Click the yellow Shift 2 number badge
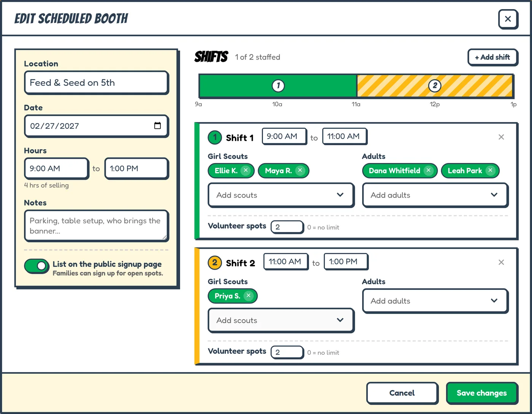 coord(215,262)
